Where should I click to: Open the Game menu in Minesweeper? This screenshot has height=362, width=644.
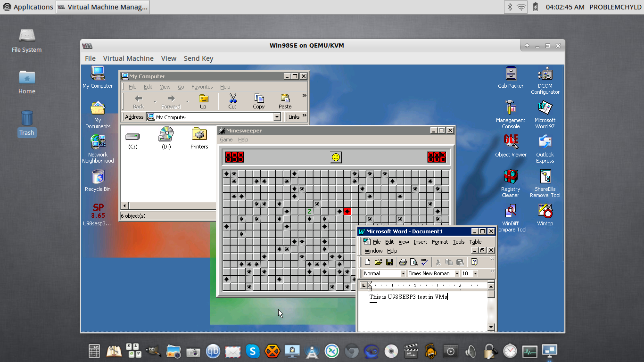226,140
